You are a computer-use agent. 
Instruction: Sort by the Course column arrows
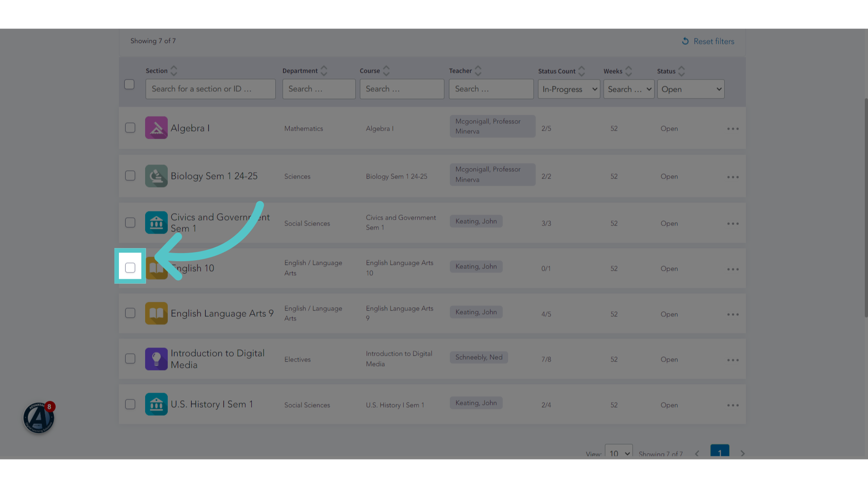tap(386, 71)
